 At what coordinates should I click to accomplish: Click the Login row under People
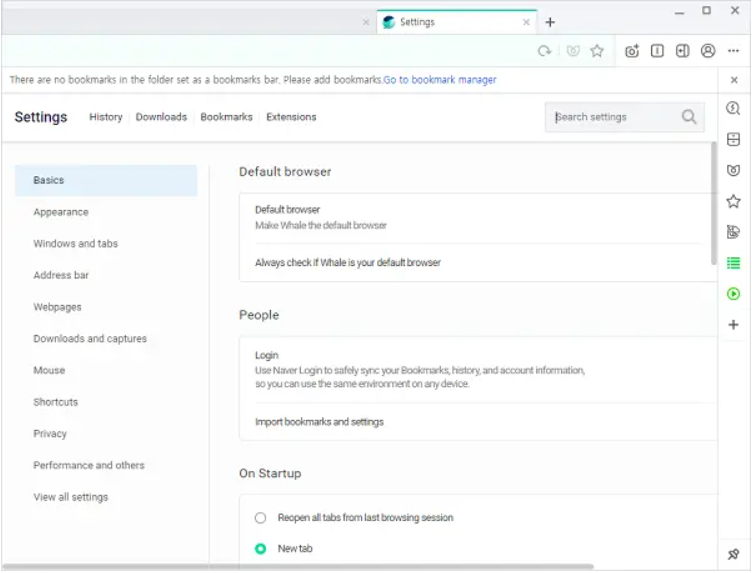478,369
